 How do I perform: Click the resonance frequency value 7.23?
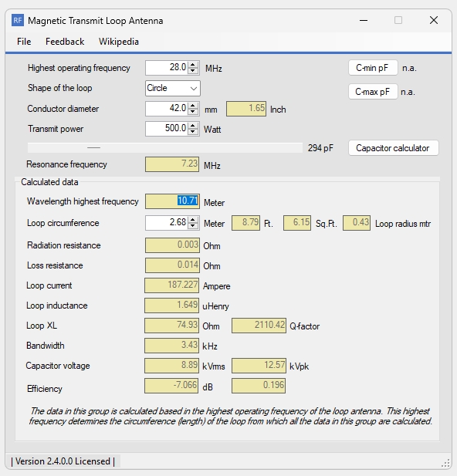tap(172, 164)
